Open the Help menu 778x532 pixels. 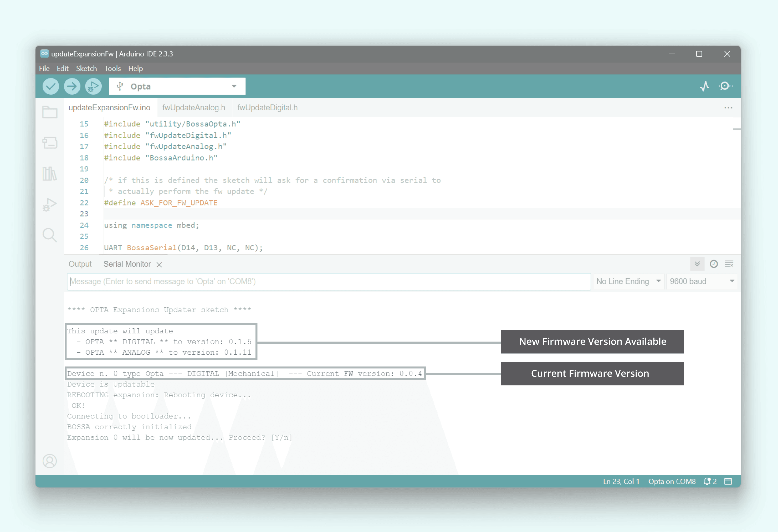135,68
